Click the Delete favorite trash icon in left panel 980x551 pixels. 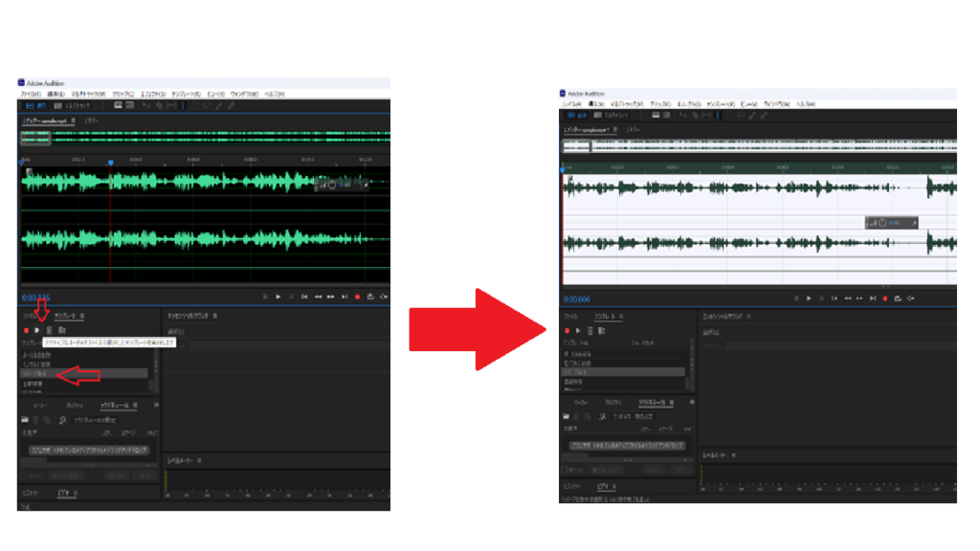[x=49, y=330]
